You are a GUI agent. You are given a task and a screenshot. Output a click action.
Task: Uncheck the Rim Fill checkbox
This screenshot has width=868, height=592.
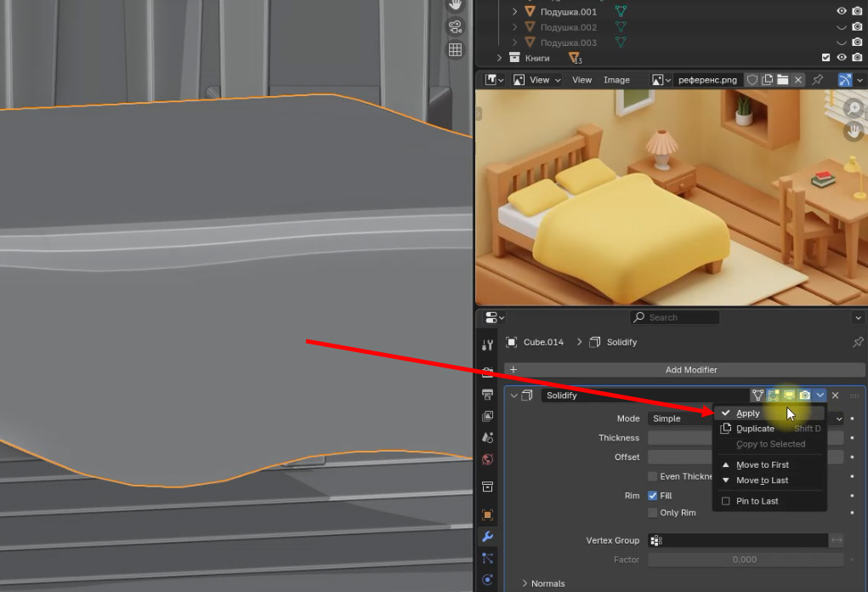tap(653, 496)
